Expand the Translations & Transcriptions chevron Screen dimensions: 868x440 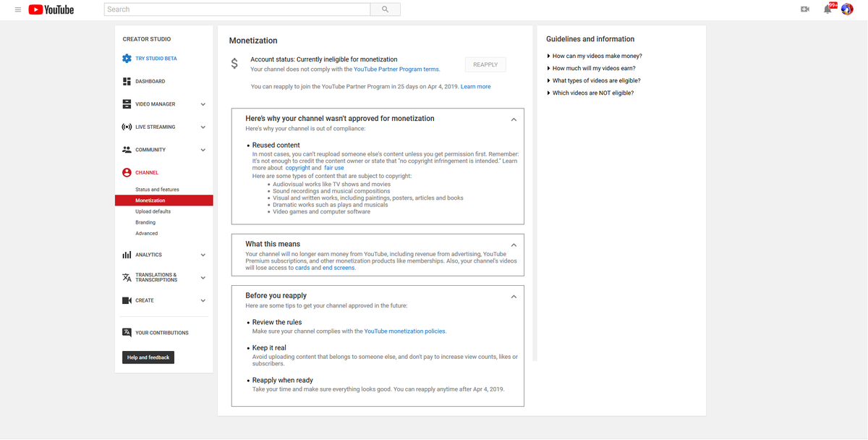(x=203, y=277)
